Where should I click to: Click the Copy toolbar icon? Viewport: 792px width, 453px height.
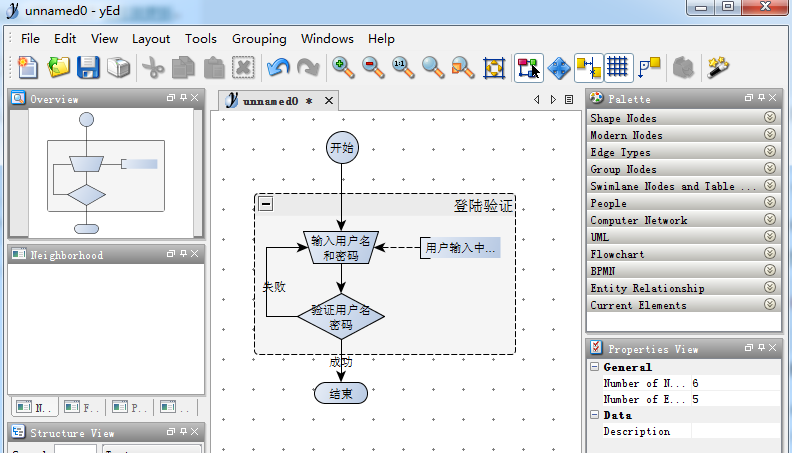183,68
